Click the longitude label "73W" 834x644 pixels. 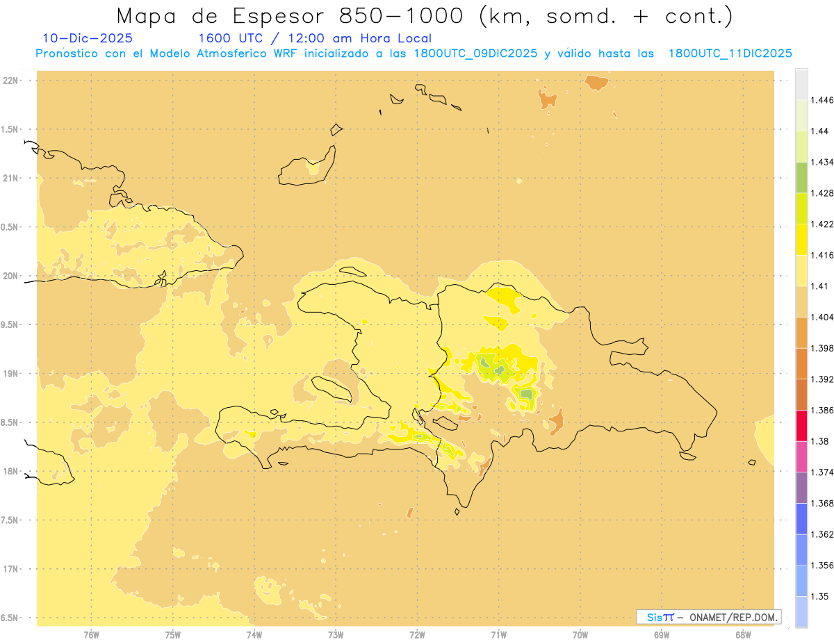coord(336,634)
